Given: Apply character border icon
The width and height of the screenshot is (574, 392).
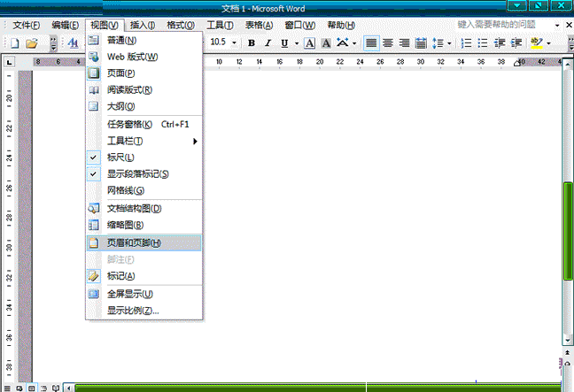Looking at the screenshot, I should pos(310,43).
